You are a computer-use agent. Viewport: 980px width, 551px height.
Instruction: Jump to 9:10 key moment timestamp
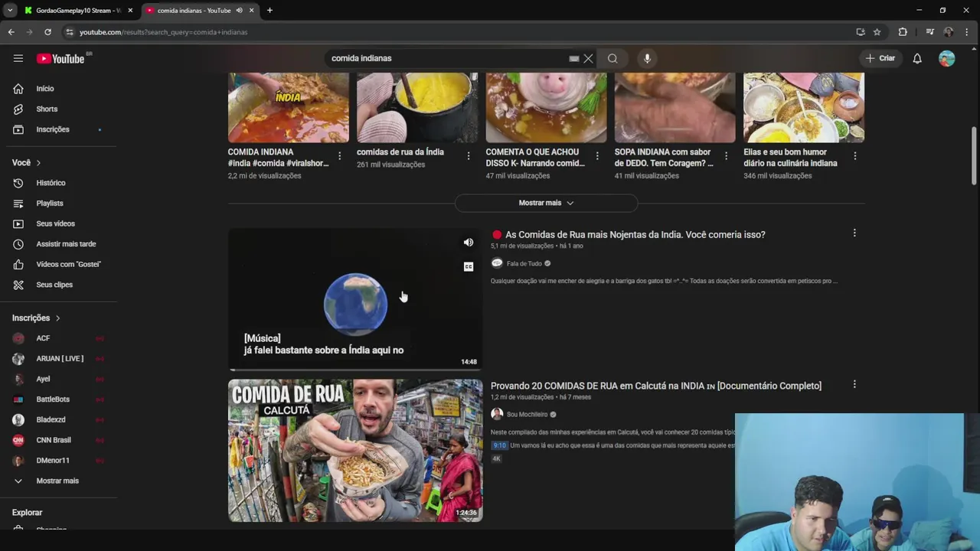coord(499,445)
